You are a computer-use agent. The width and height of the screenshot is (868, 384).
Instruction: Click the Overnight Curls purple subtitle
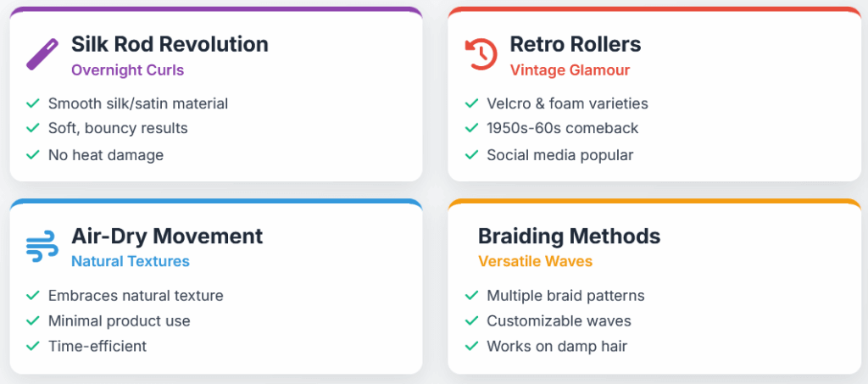[128, 70]
